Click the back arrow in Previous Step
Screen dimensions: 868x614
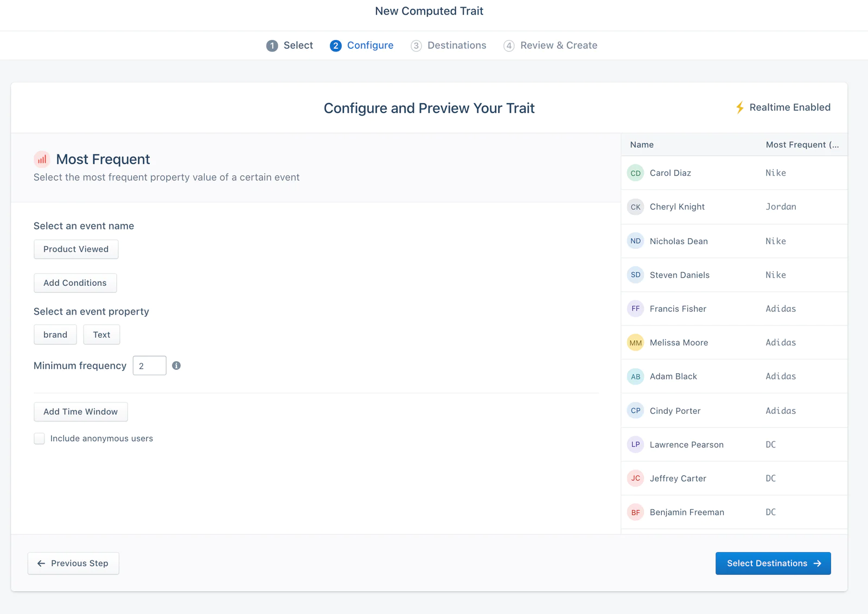pos(41,563)
